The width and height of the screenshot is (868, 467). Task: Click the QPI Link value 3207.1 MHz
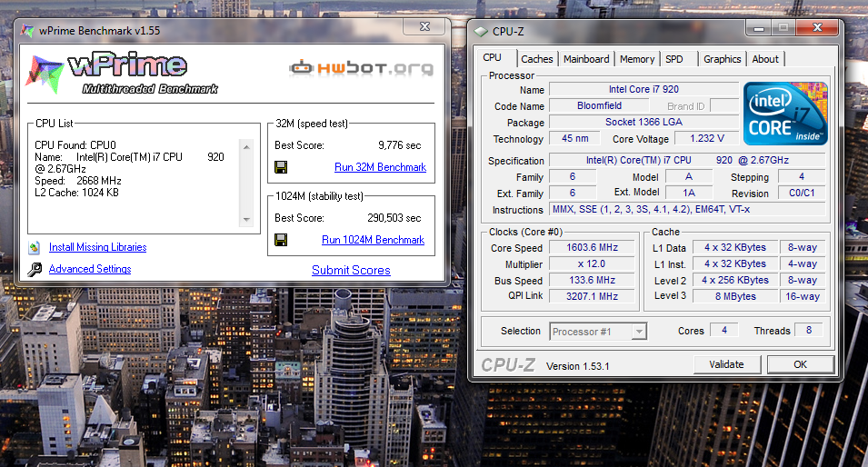click(592, 296)
